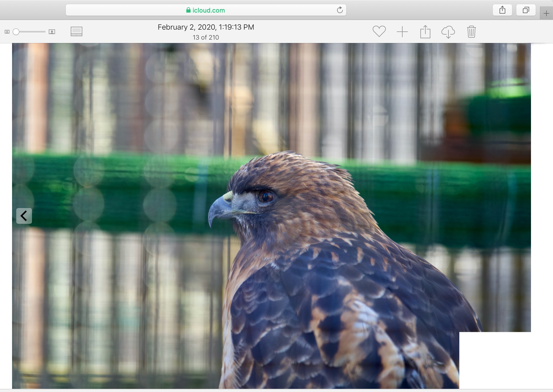
Task: Delete the photo with the trash icon
Action: 471,32
